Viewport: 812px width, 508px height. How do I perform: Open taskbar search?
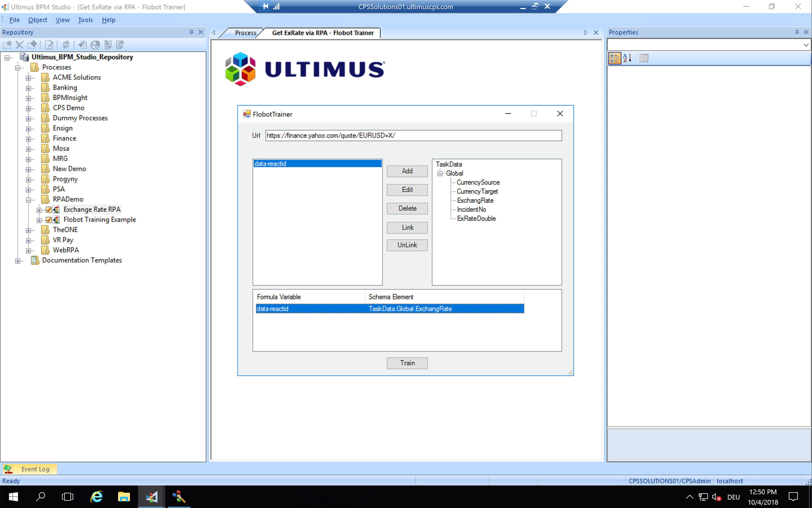coord(41,497)
